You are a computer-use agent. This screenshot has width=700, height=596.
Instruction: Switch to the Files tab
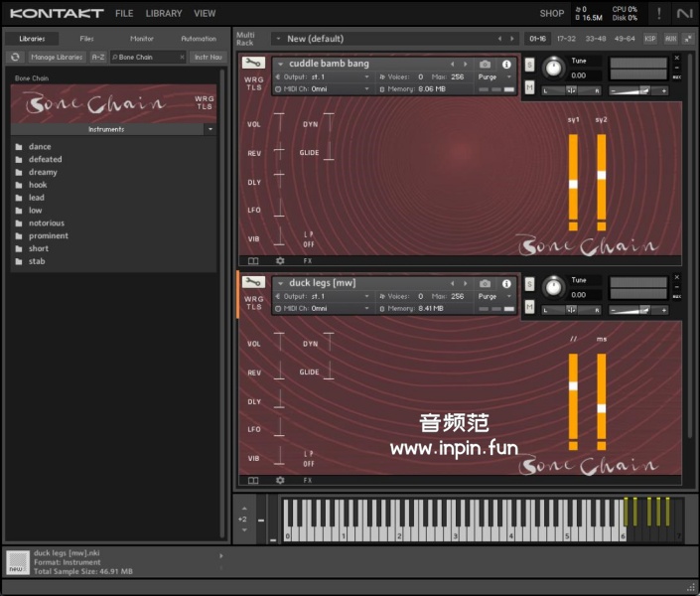click(x=87, y=39)
